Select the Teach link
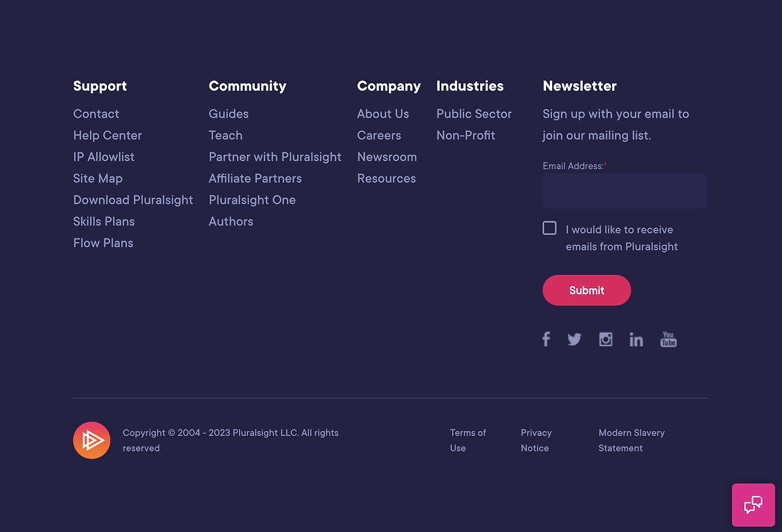The width and height of the screenshot is (782, 532). tap(225, 136)
